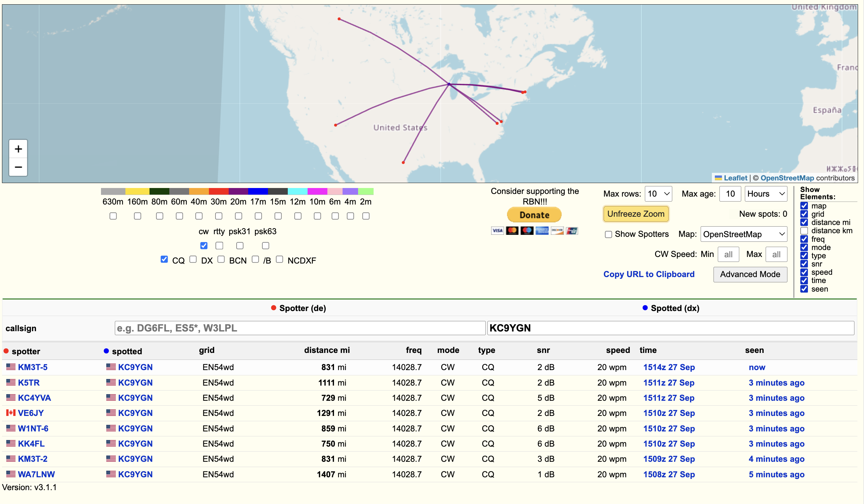This screenshot has width=864, height=504.
Task: Zoom in on the map with plus button
Action: click(18, 149)
